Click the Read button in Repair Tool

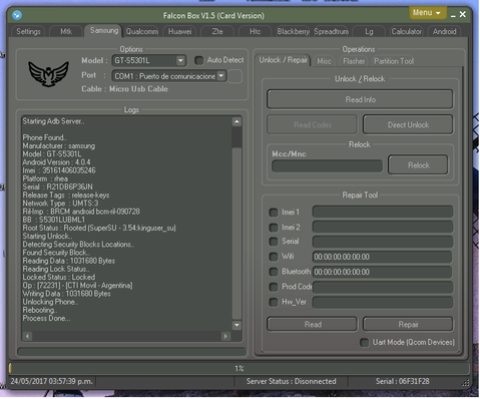click(x=312, y=324)
